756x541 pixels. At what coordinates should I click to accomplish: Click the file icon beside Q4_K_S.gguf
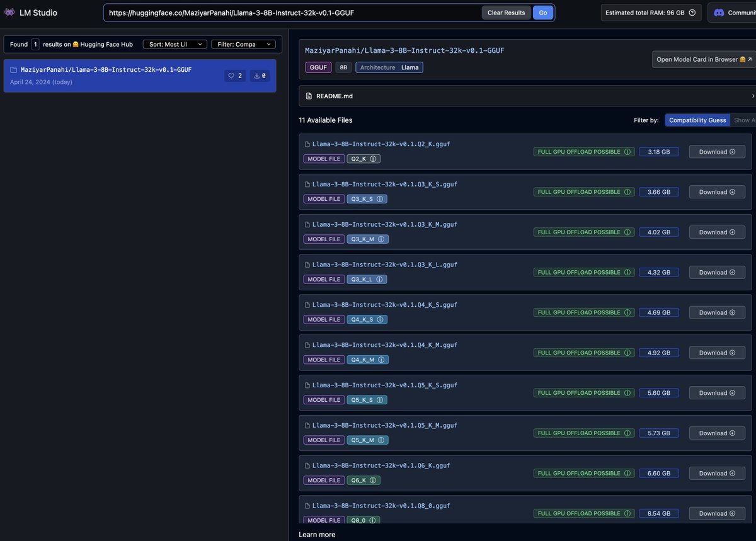tap(307, 305)
